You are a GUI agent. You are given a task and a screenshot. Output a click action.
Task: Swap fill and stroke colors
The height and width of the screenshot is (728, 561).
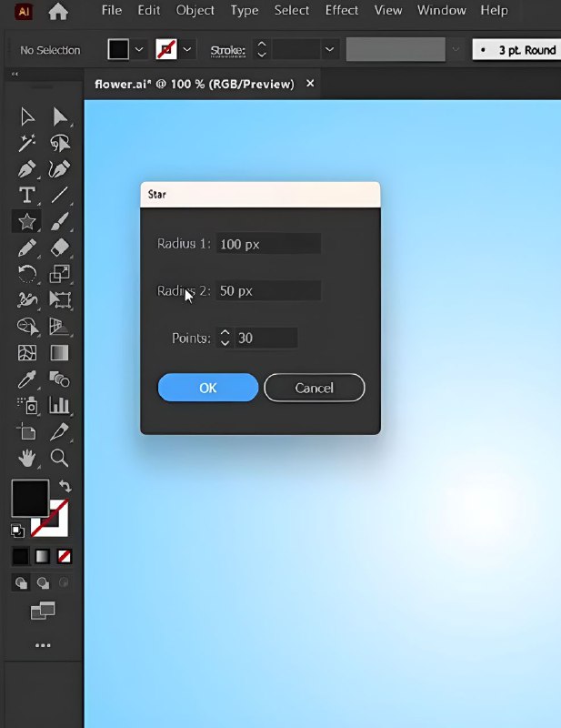65,487
